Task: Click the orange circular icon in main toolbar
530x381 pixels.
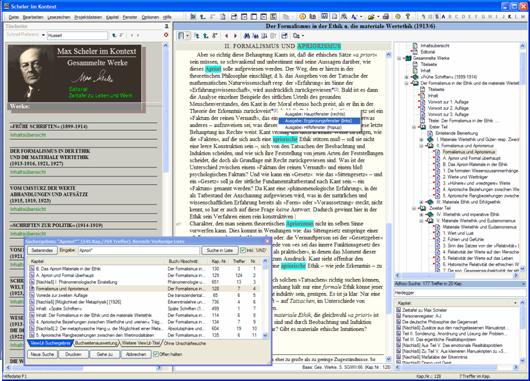Action: pyautogui.click(x=303, y=16)
